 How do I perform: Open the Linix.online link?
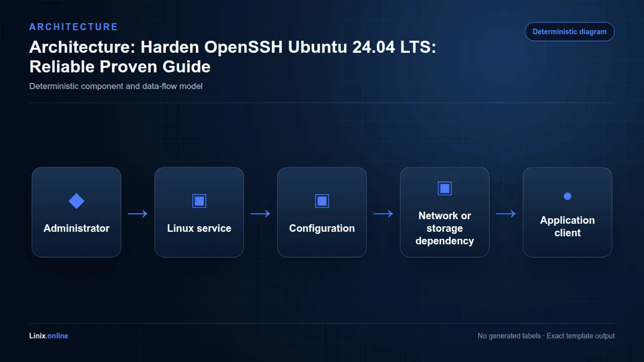pyautogui.click(x=49, y=336)
